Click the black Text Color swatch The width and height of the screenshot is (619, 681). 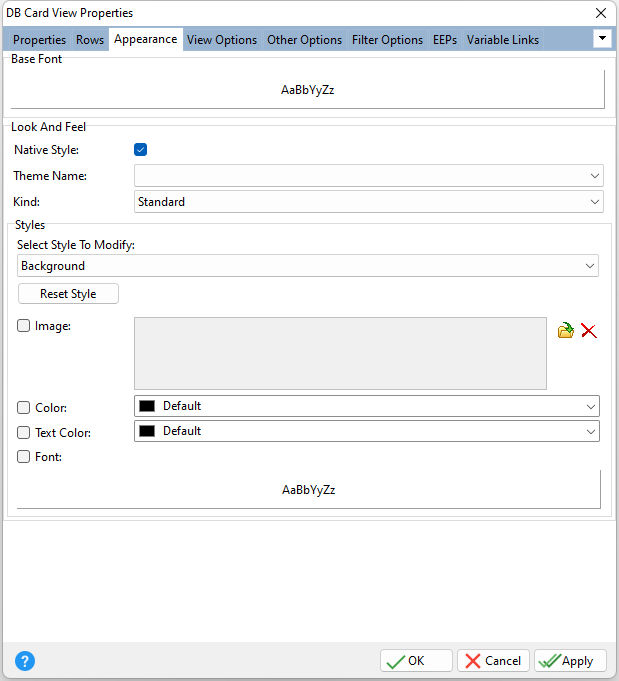[x=147, y=431]
